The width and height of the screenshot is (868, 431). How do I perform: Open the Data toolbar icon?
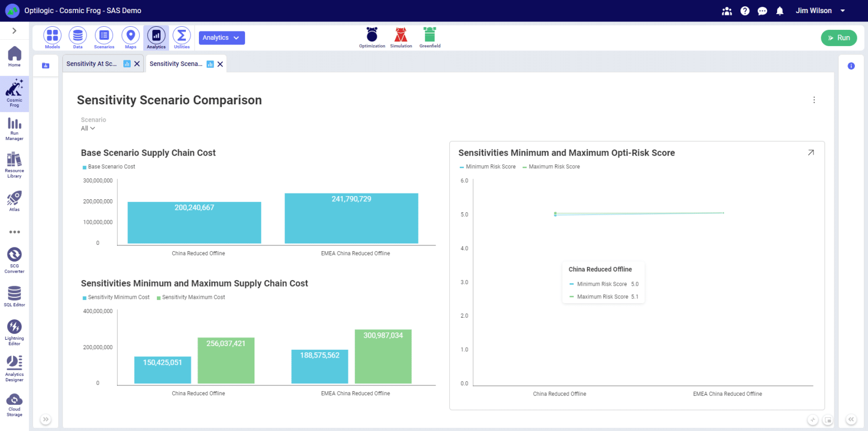(x=78, y=37)
